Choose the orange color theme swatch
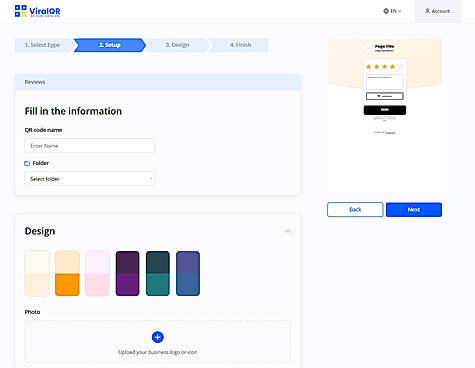Image resolution: width=475 pixels, height=368 pixels. tap(67, 273)
